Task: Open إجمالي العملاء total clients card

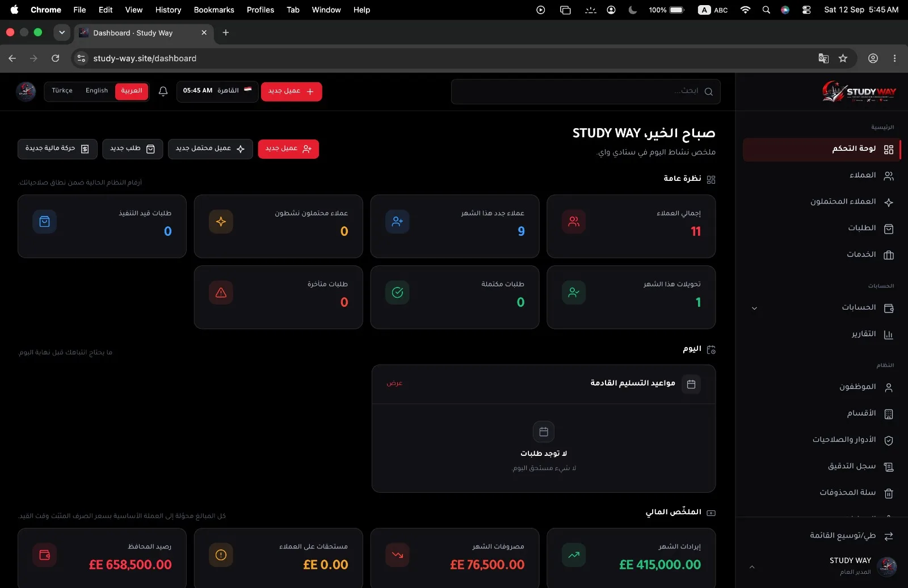Action: (x=631, y=226)
